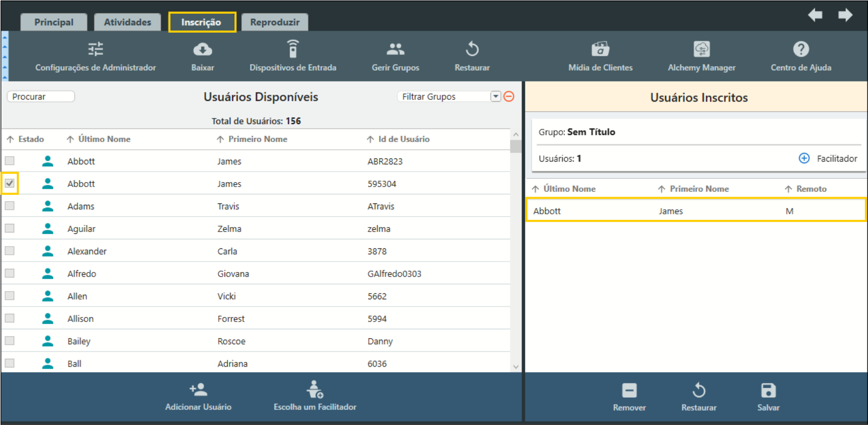This screenshot has width=868, height=425.
Task: Launch Alchemy Manager icon
Action: click(x=701, y=49)
